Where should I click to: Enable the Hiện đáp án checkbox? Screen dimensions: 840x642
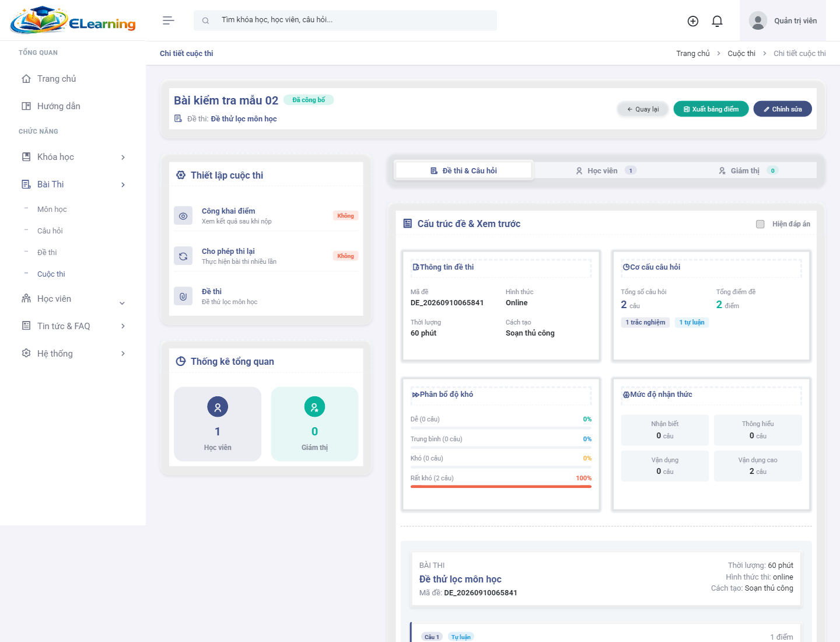click(760, 224)
